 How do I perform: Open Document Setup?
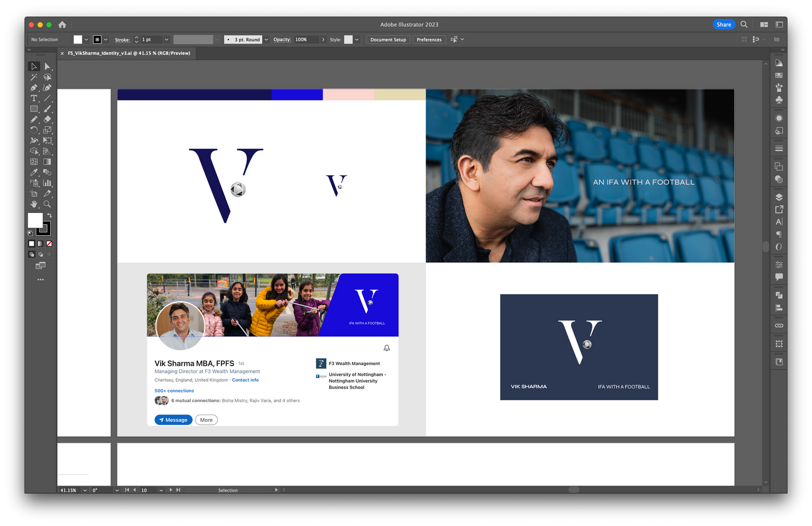pyautogui.click(x=388, y=40)
